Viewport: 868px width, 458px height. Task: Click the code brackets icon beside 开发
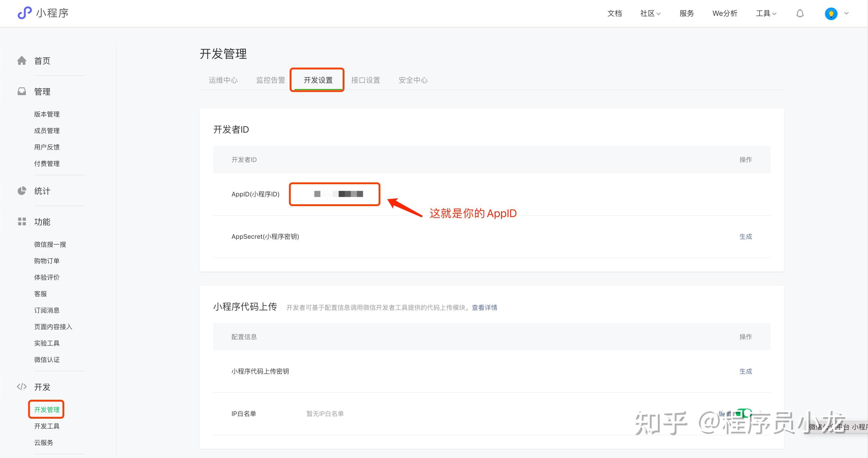click(x=22, y=387)
